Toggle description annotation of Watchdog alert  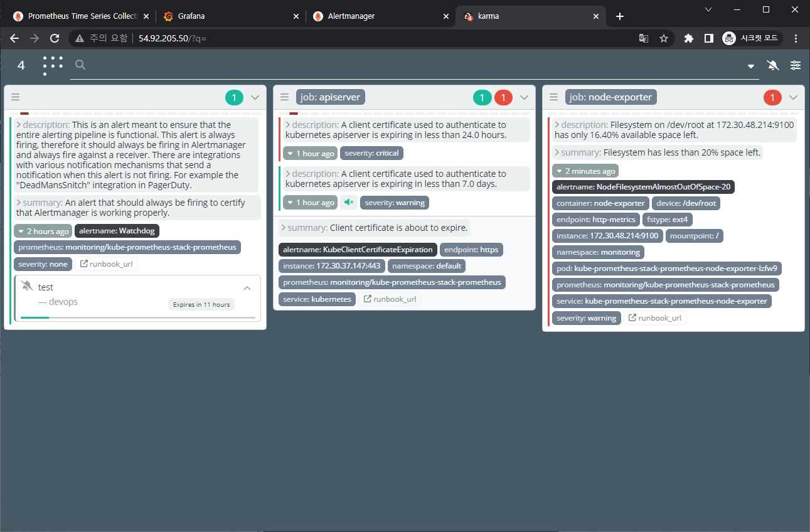pyautogui.click(x=136, y=155)
